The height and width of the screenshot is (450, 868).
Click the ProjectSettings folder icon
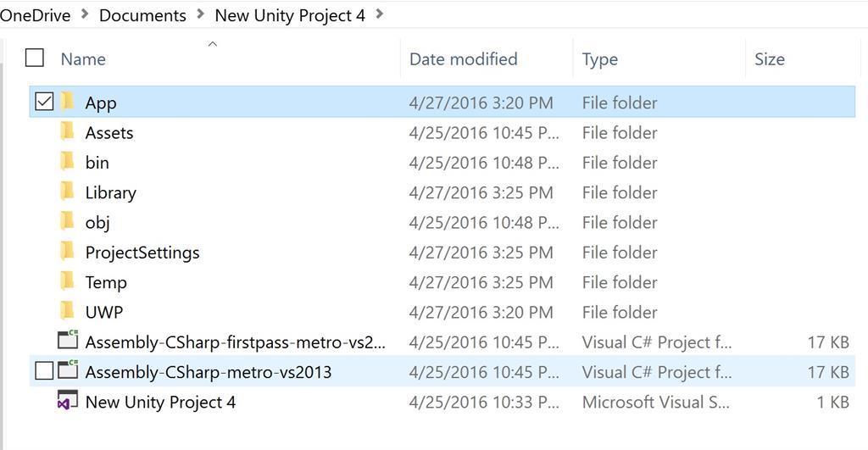pyautogui.click(x=68, y=252)
